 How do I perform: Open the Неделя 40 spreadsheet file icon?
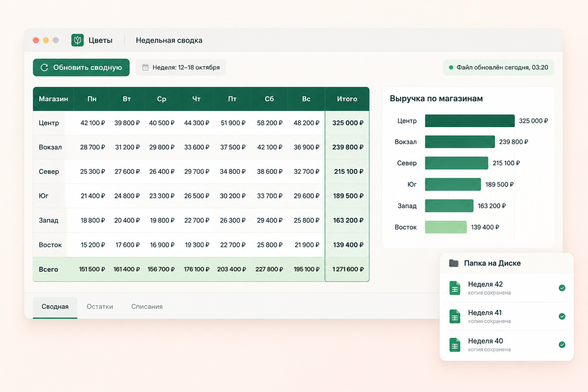tap(455, 345)
